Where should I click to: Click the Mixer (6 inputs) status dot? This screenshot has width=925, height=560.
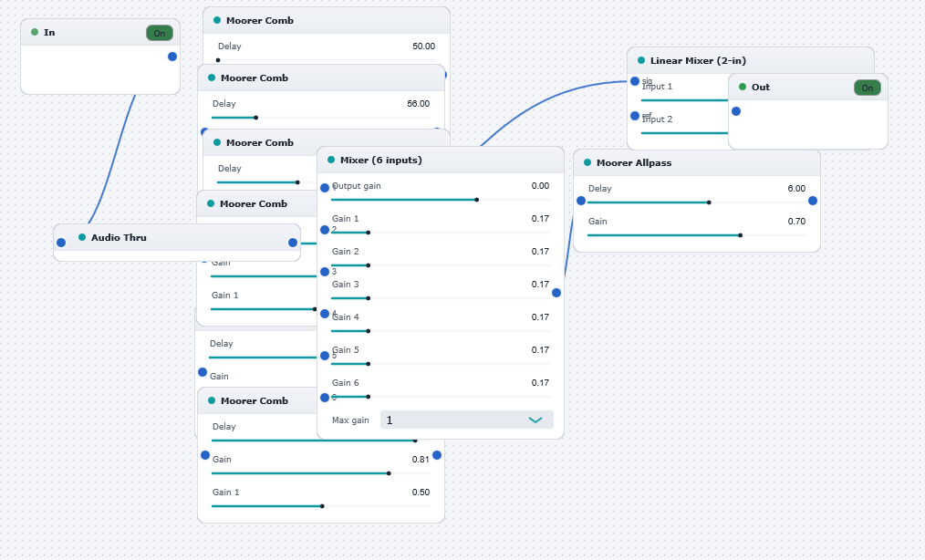click(331, 160)
